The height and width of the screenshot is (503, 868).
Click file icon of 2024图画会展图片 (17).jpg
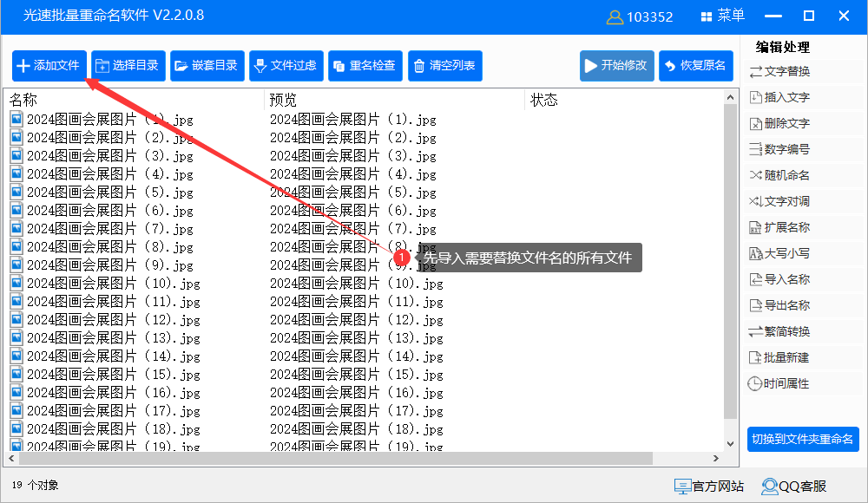pos(16,411)
